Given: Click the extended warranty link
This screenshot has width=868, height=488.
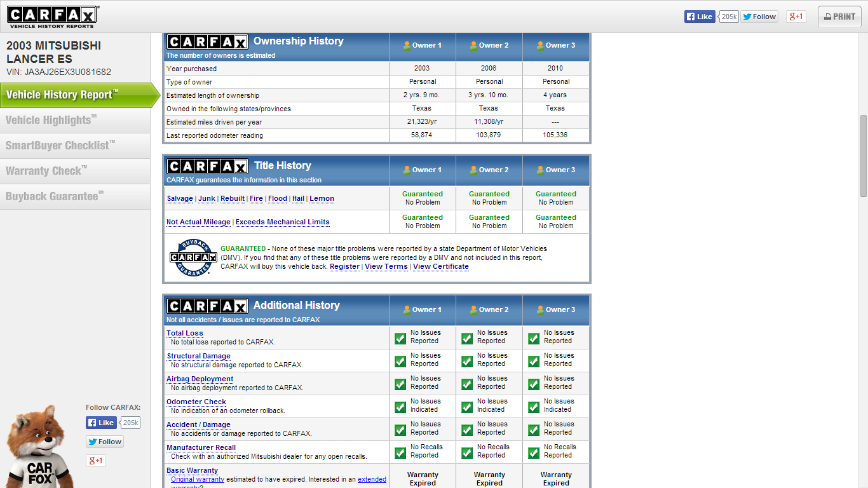Looking at the screenshot, I should [373, 479].
